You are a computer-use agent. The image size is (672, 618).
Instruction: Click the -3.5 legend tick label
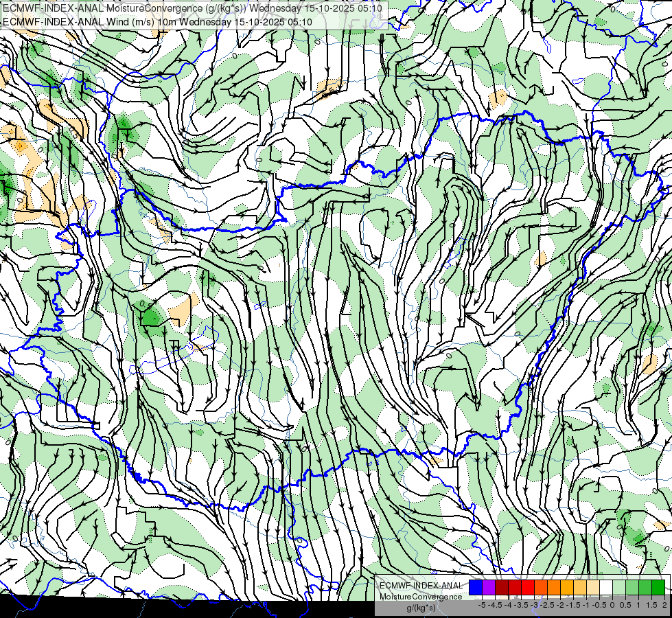tap(521, 605)
